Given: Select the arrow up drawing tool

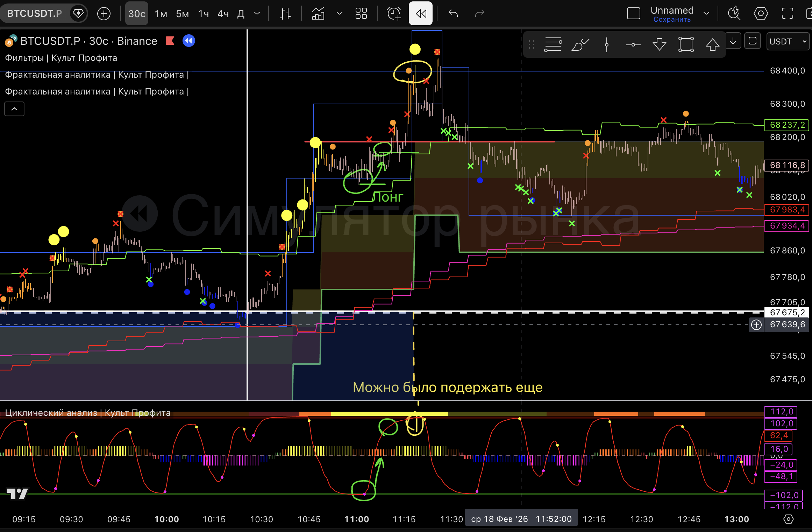Looking at the screenshot, I should [712, 44].
